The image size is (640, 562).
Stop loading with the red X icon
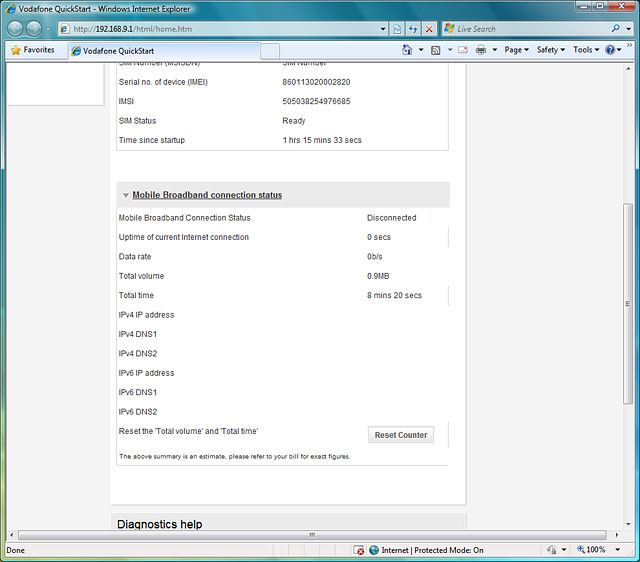pyautogui.click(x=429, y=29)
